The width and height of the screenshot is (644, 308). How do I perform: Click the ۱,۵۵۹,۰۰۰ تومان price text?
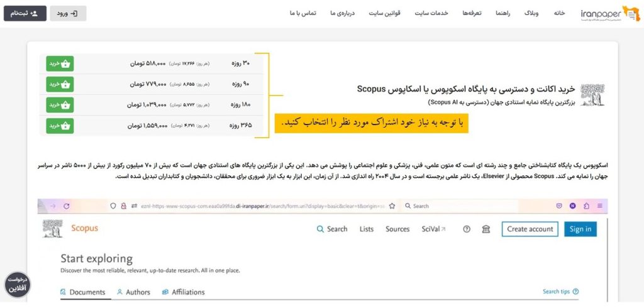(x=147, y=126)
